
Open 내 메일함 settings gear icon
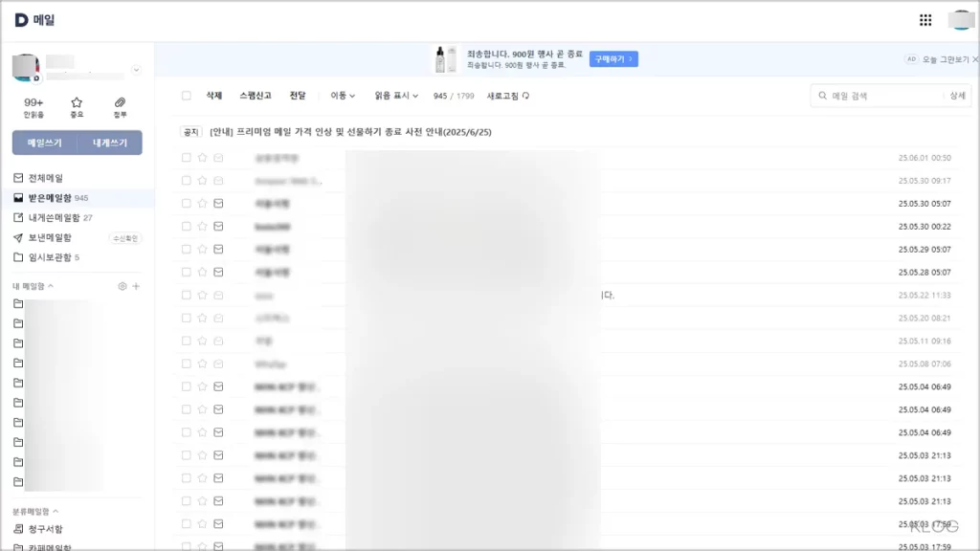click(122, 286)
